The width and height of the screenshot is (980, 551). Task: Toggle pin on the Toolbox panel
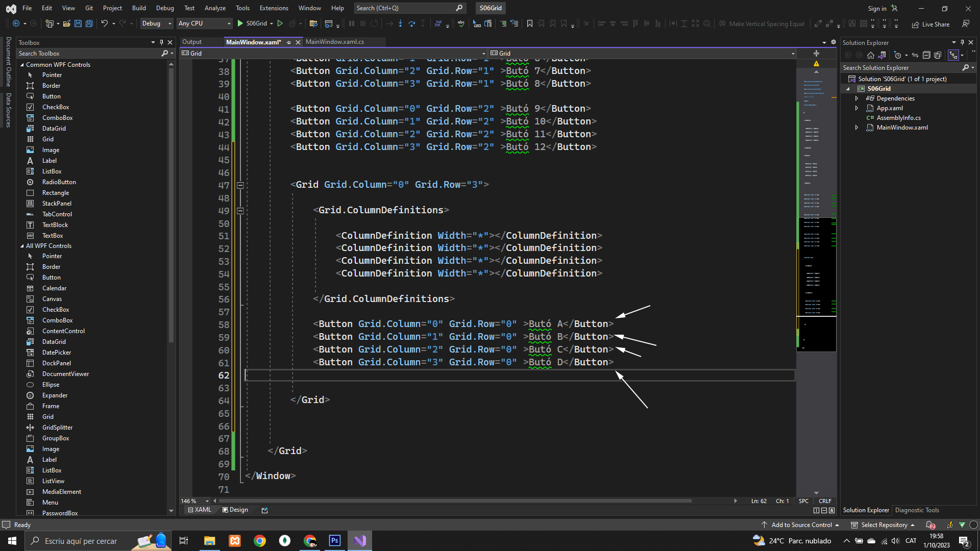(161, 42)
